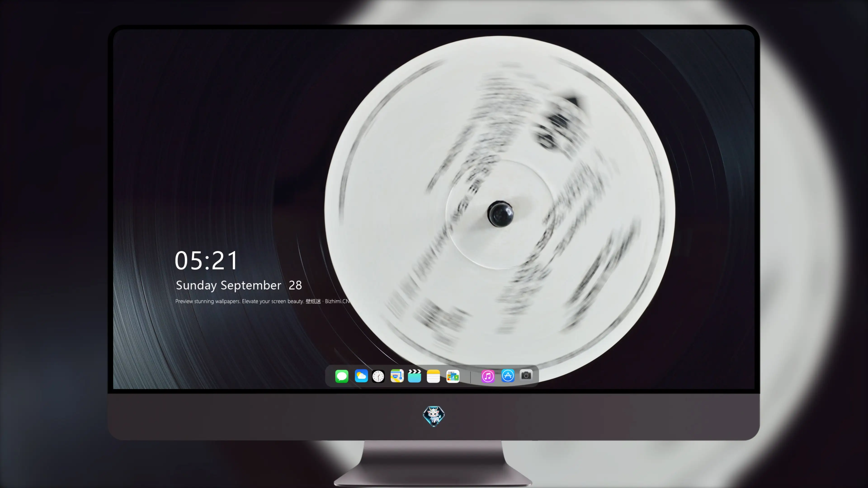The image size is (868, 488).
Task: Open the Notes app in the dock
Action: (x=433, y=376)
